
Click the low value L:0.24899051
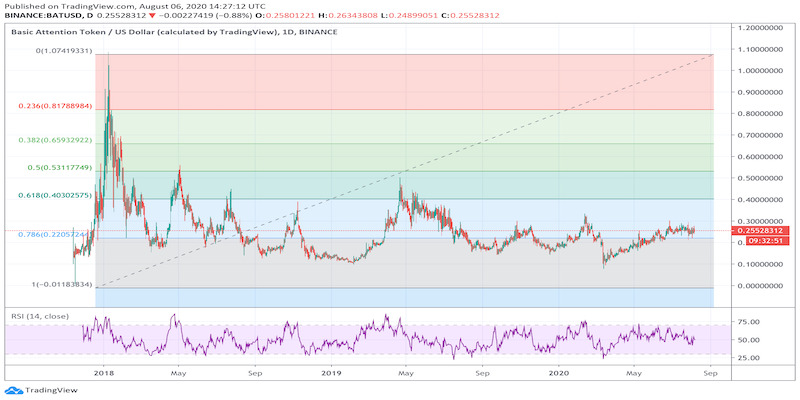coord(410,16)
